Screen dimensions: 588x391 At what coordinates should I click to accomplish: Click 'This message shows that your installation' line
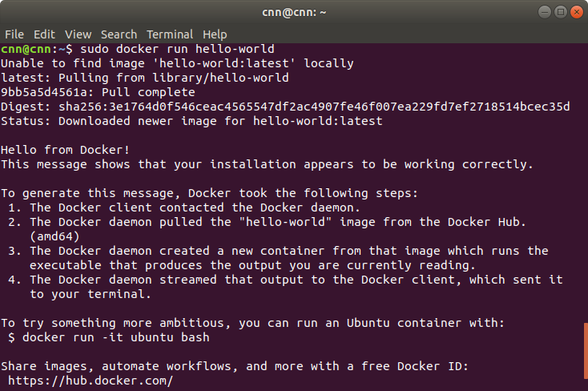267,164
